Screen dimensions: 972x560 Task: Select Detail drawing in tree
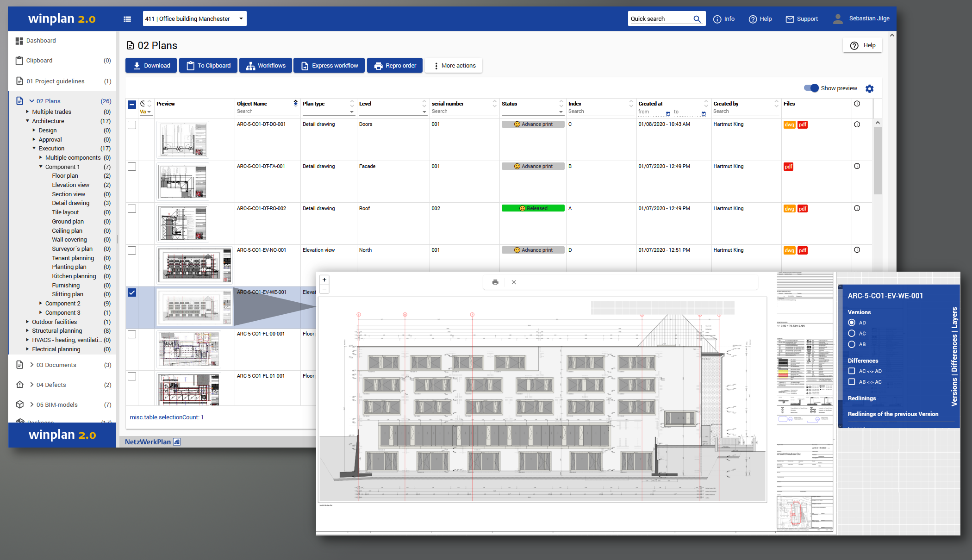pos(70,203)
